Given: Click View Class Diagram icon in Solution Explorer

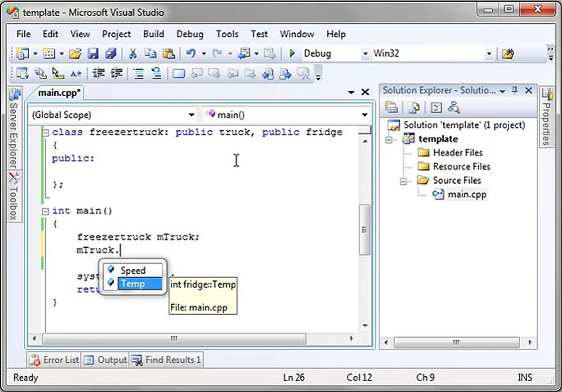Looking at the screenshot, I should [454, 107].
